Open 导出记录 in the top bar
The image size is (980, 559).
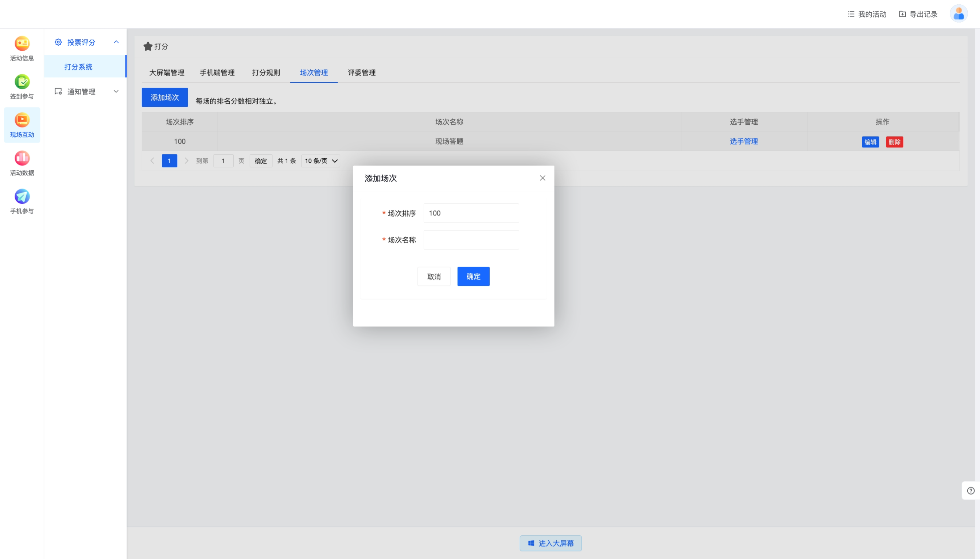coord(918,14)
